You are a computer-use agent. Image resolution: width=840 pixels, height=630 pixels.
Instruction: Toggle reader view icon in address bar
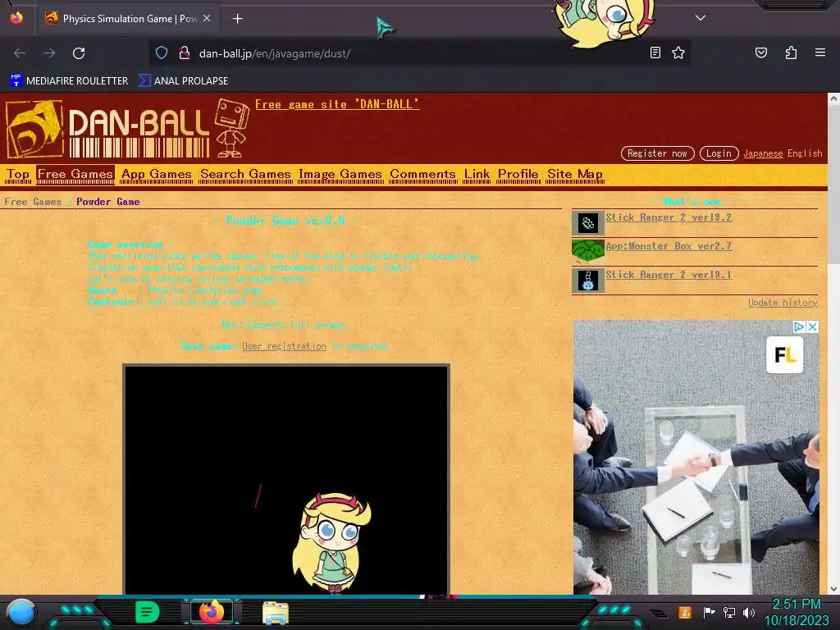(x=655, y=52)
